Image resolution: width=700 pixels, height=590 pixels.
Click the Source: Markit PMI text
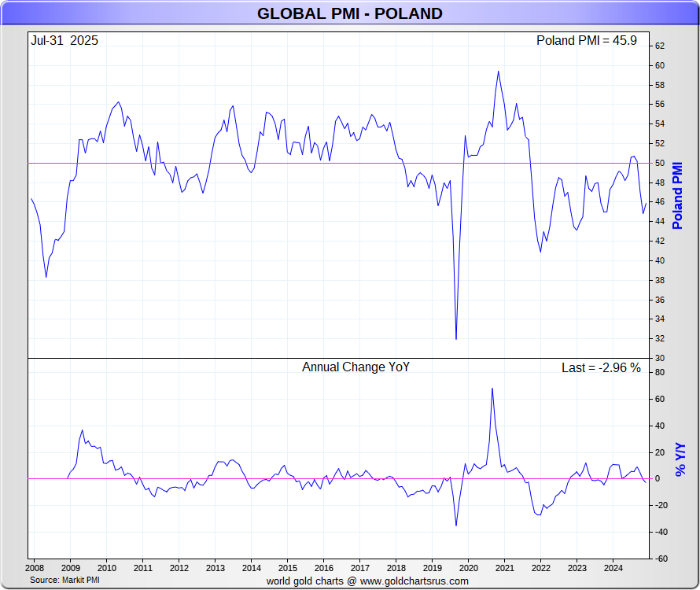pyautogui.click(x=64, y=580)
